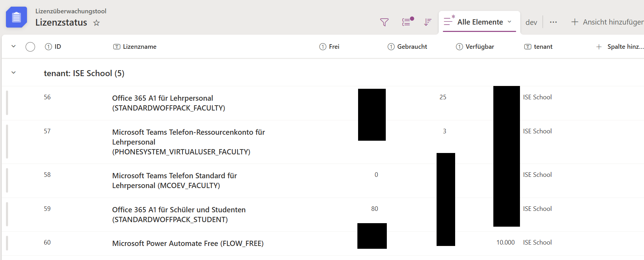Open the sort options icon
644x260 pixels.
point(427,22)
